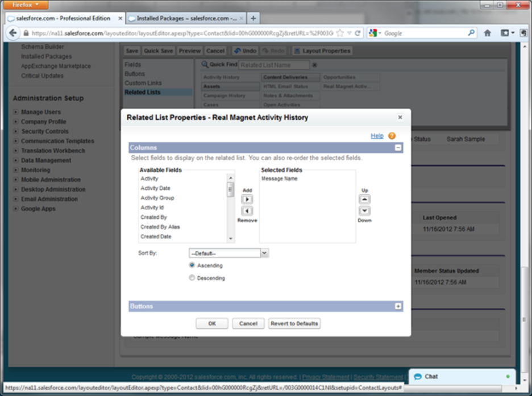Select Activity Date in Available Fields
Viewport: 532px width, 396px height.
(x=155, y=188)
